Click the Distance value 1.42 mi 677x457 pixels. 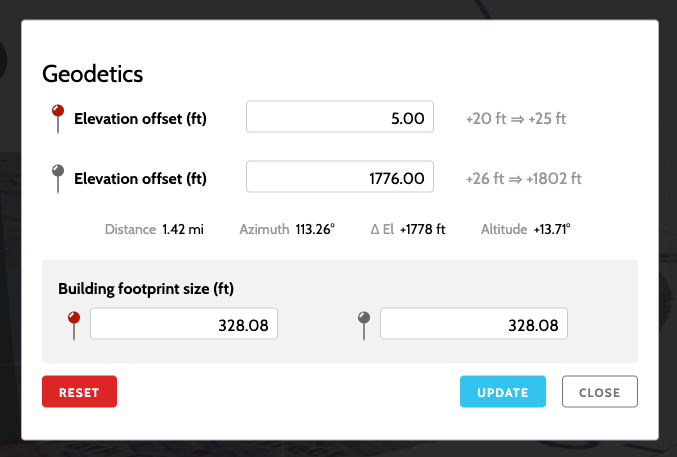[x=183, y=230]
